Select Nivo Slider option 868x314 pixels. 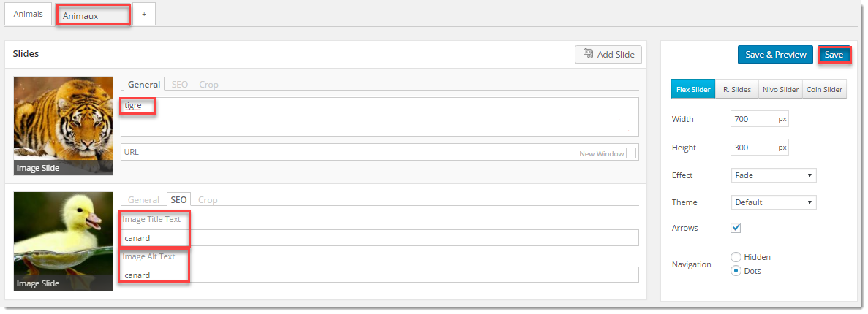click(x=780, y=90)
